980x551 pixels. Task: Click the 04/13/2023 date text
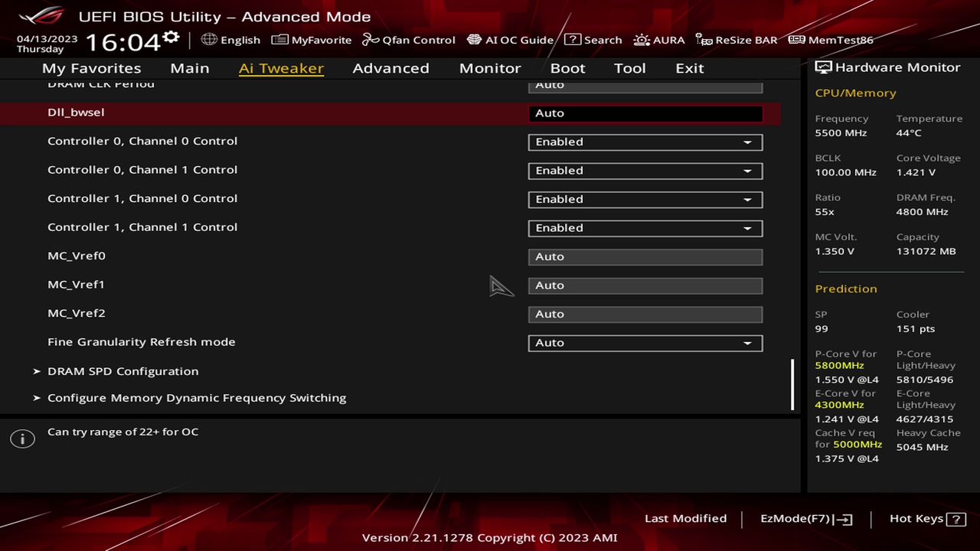(47, 38)
